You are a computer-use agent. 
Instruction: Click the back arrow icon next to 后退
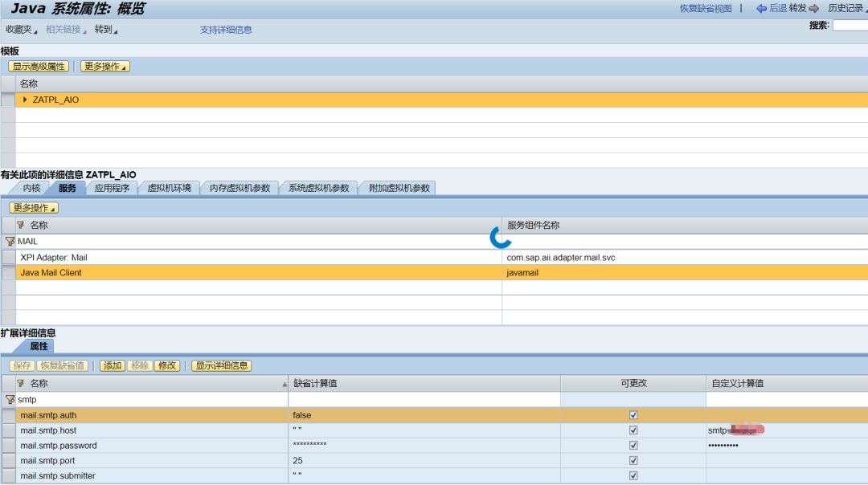click(762, 8)
